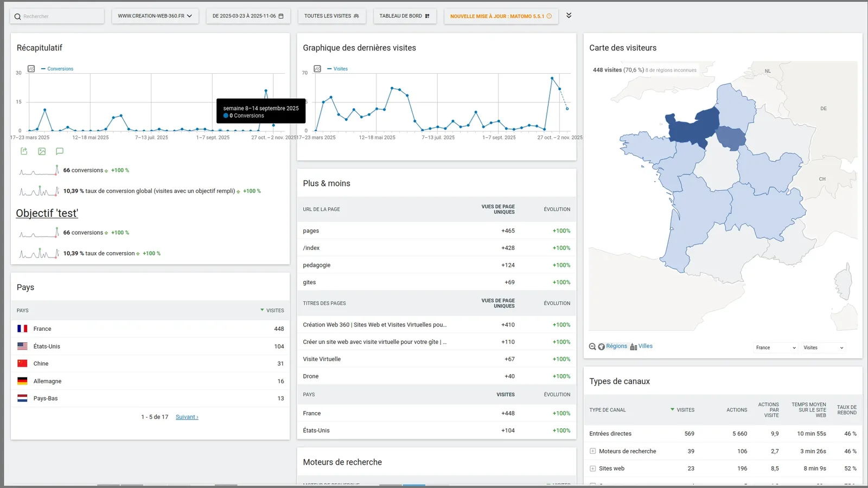This screenshot has width=868, height=488.
Task: Click the États-Unis flag in Pays table
Action: tap(22, 346)
